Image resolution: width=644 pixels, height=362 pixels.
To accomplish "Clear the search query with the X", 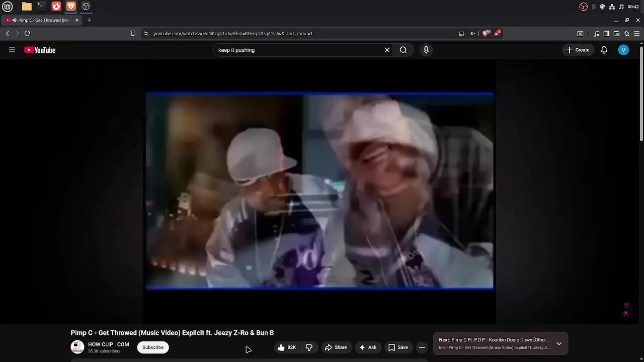I will [387, 50].
